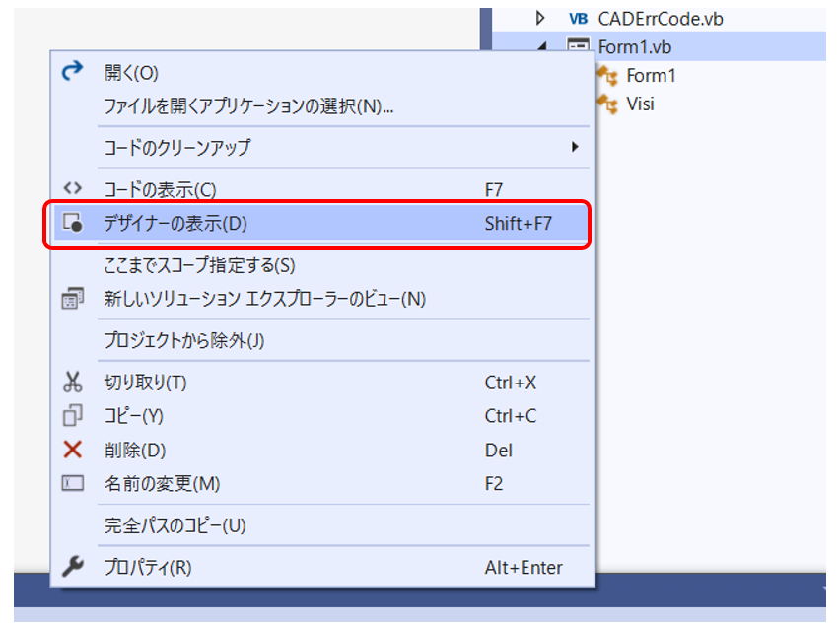Click the VB file icon of CADErrCode.vb
The image size is (840, 626).
tap(578, 19)
